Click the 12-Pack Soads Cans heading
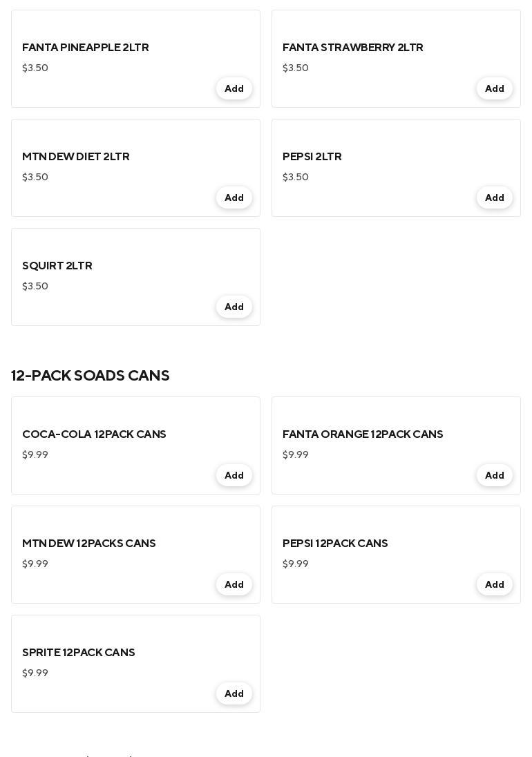 [91, 376]
